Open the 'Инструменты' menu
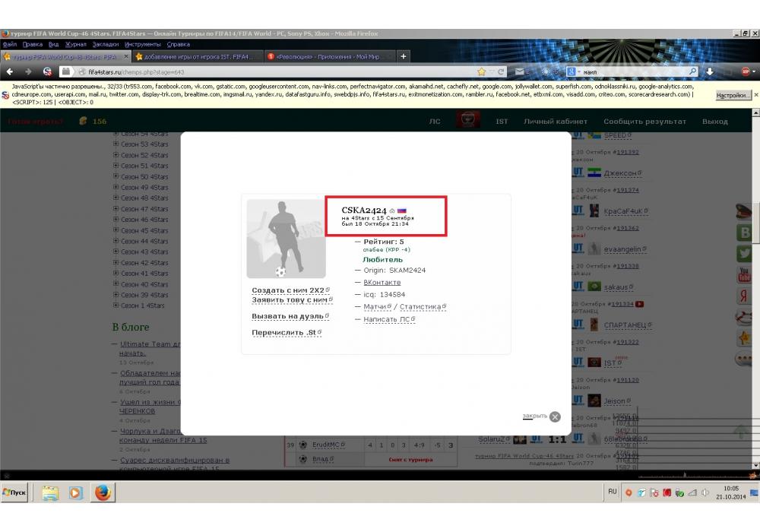This screenshot has width=760, height=532. coord(143,44)
